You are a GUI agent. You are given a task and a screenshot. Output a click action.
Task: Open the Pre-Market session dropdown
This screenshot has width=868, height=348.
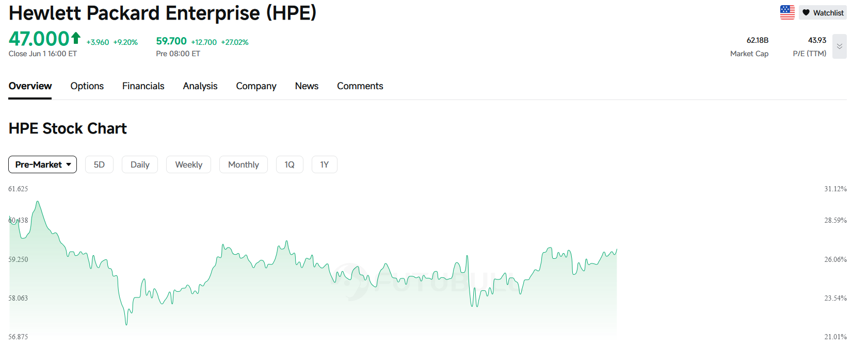pyautogui.click(x=43, y=164)
